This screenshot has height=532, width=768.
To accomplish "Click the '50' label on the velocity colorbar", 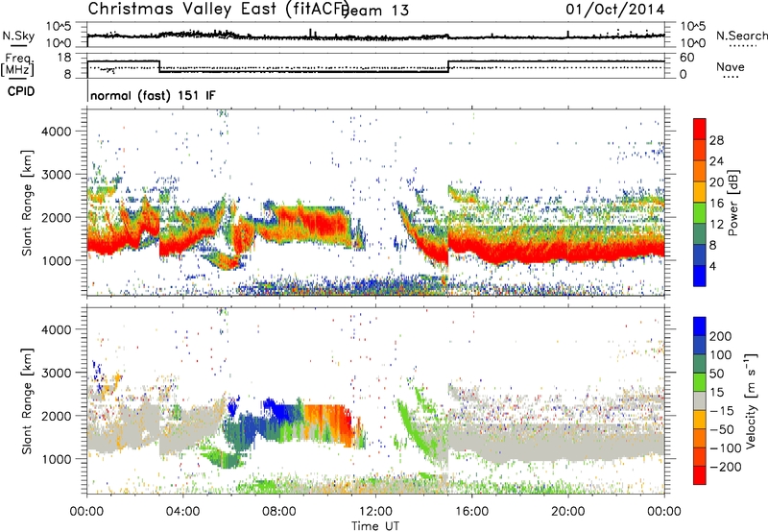I will coord(716,374).
